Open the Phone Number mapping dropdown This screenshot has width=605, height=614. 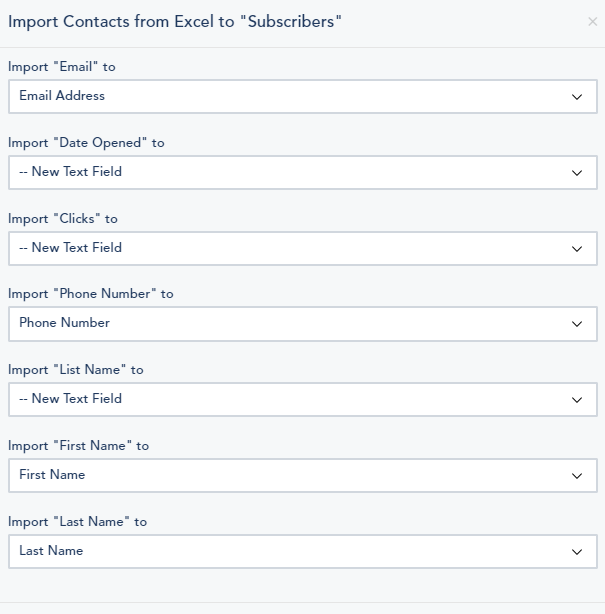[290, 324]
